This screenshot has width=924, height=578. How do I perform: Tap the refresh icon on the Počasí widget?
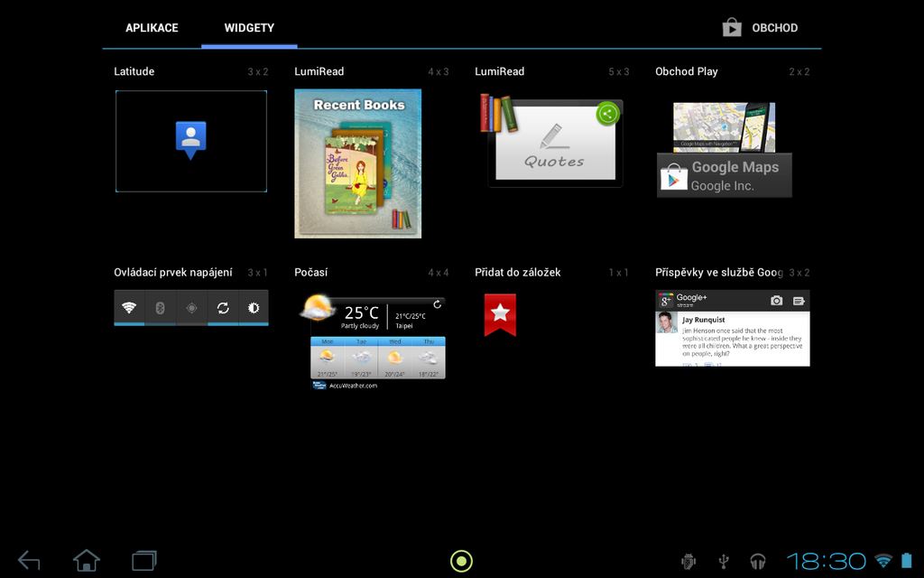point(438,304)
